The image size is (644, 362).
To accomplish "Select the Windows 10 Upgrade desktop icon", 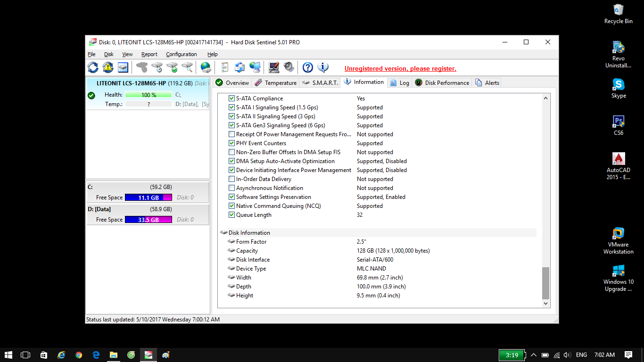I will coord(619,278).
